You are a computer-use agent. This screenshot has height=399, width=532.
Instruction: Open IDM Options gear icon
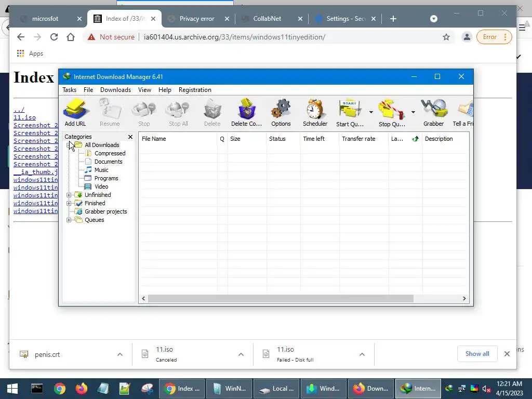(281, 112)
